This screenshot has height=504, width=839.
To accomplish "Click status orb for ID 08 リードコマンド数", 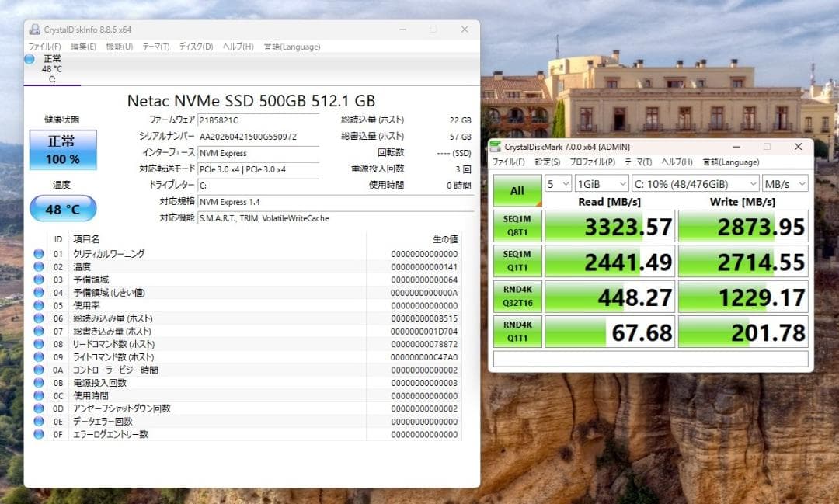I will click(39, 344).
